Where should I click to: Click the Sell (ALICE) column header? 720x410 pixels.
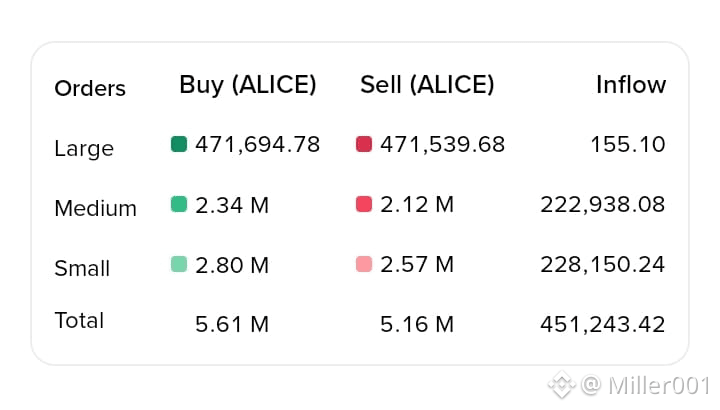tap(427, 85)
